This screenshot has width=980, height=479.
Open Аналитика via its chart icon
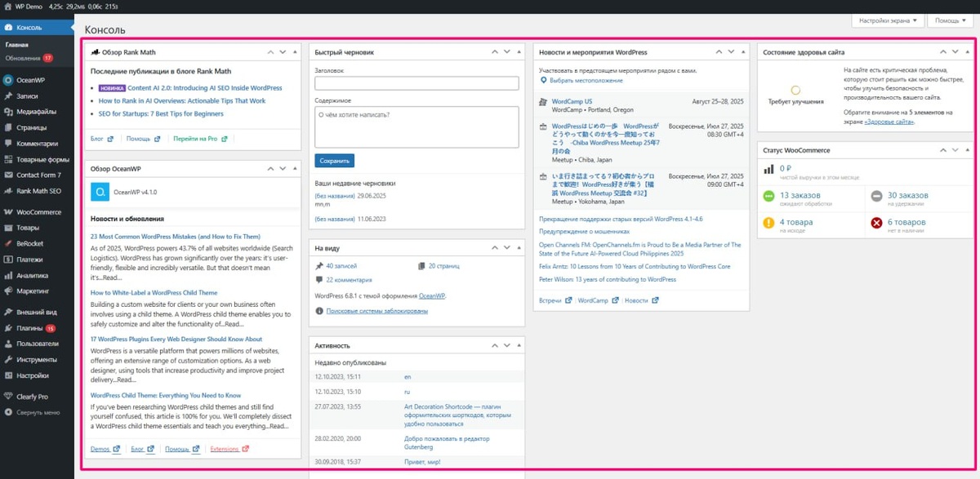[x=8, y=276]
